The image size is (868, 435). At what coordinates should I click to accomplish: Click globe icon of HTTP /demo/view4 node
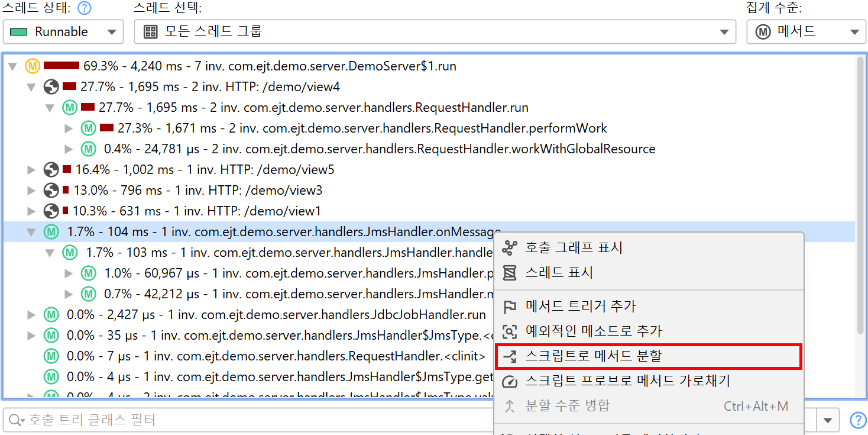[x=51, y=87]
